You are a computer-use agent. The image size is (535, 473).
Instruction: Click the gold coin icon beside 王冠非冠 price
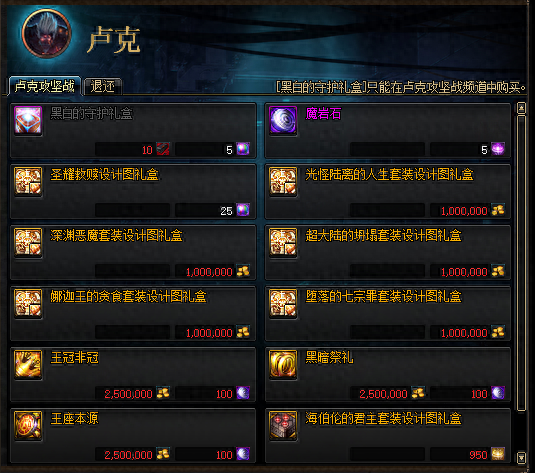pos(163,393)
